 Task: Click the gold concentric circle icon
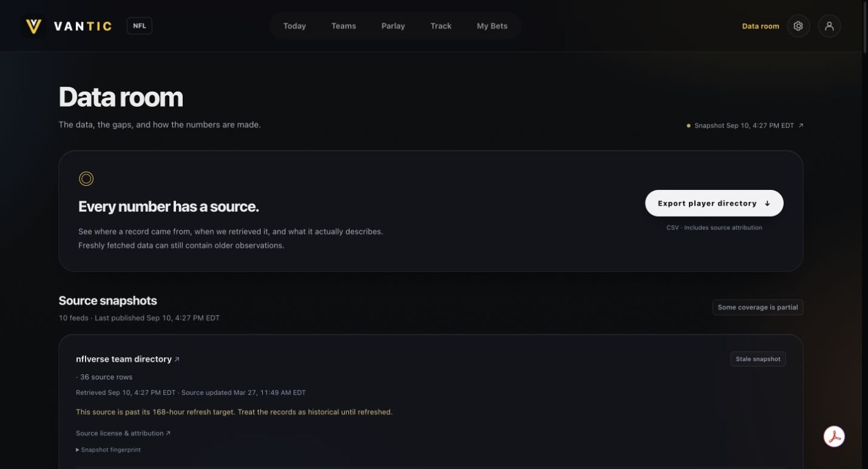(86, 178)
